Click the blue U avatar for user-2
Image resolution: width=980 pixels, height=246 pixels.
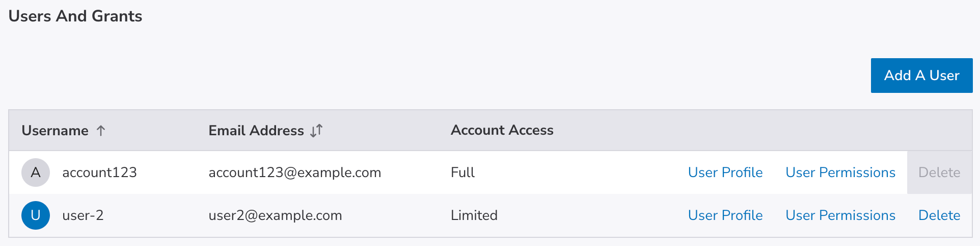[x=36, y=215]
